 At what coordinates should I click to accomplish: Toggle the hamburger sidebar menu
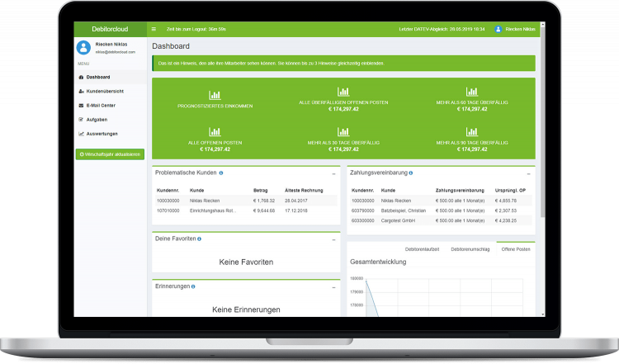[x=154, y=30]
